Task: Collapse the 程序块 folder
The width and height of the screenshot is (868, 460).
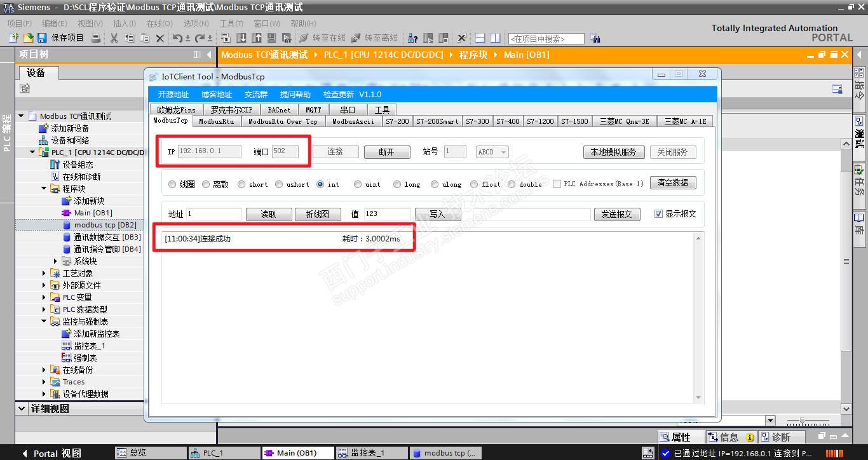Action: [x=44, y=189]
